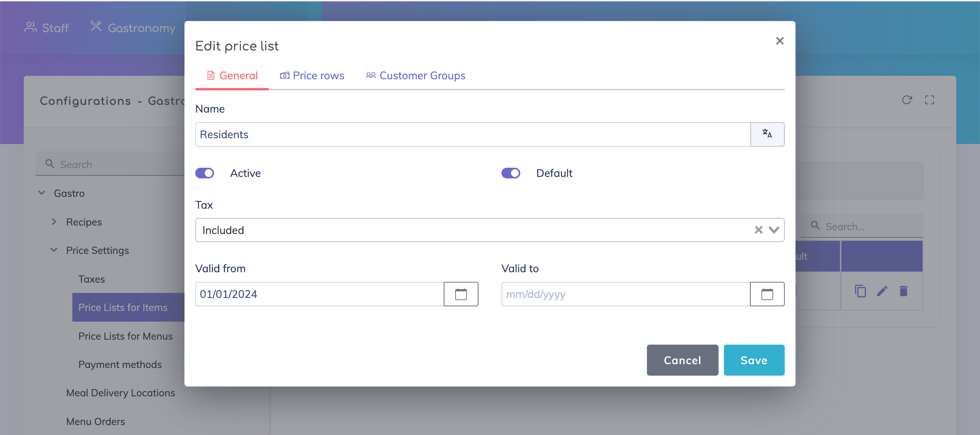
Task: Click the translate icon next to Name
Action: [767, 134]
